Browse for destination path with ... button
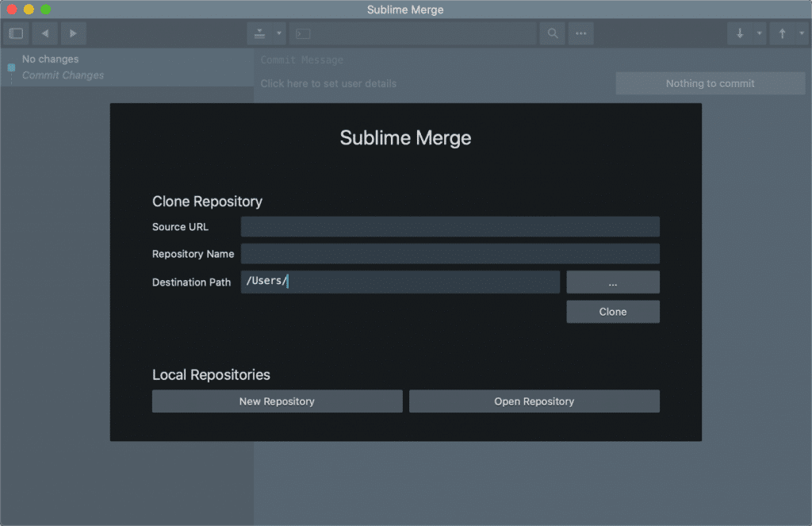812x526 pixels. [x=612, y=282]
